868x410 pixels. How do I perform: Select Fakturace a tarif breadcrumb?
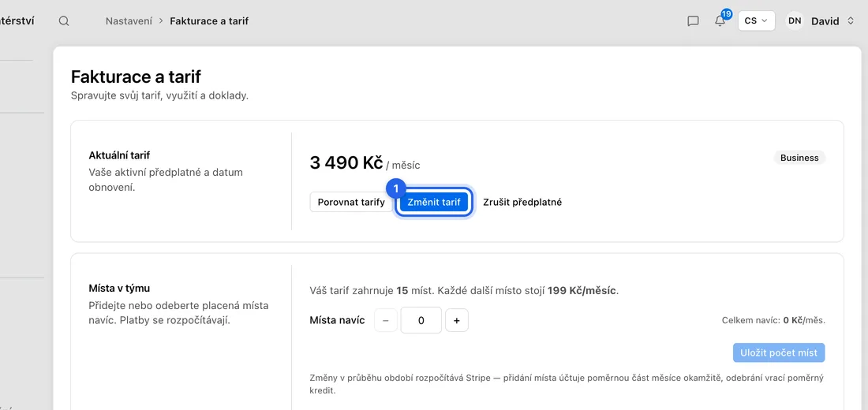(x=209, y=21)
